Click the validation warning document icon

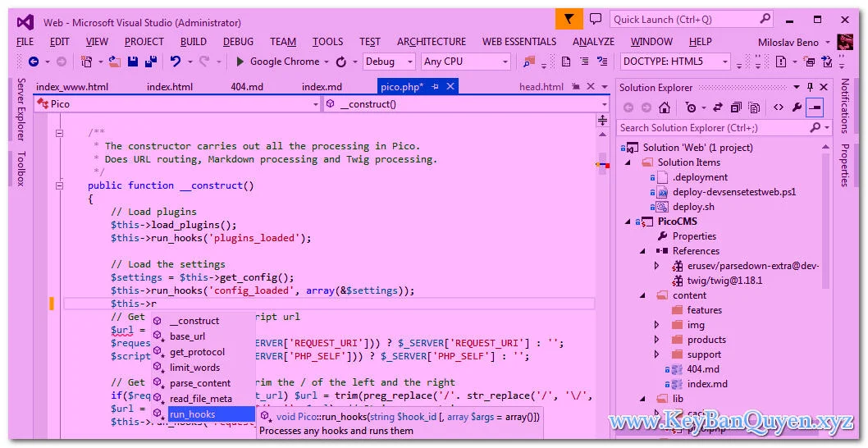[x=780, y=62]
